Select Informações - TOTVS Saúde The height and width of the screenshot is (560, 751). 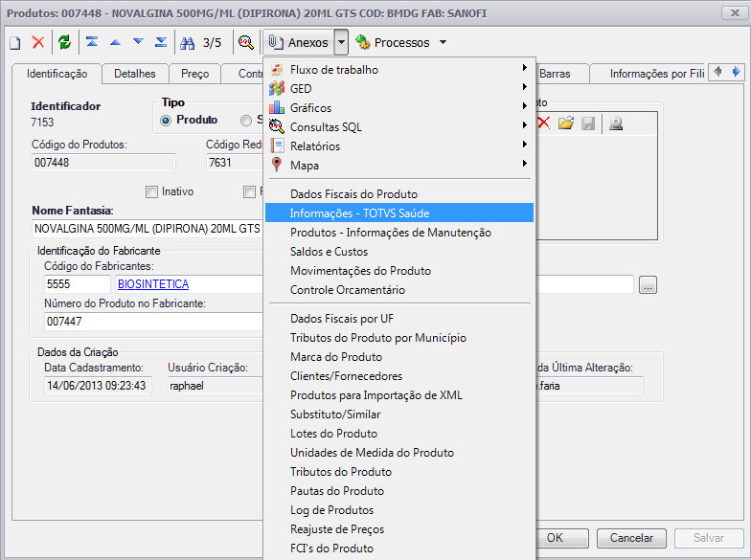point(398,213)
